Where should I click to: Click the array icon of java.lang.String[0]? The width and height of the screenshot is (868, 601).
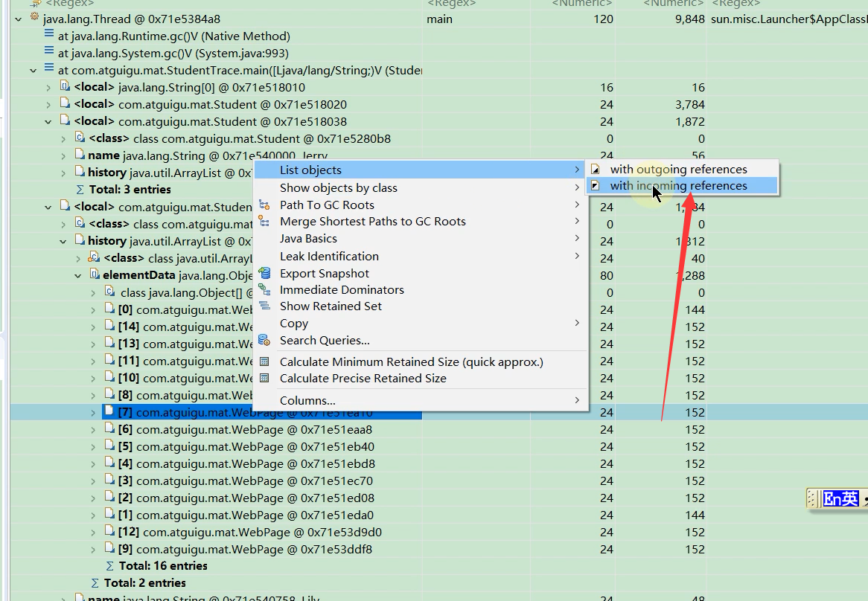[65, 86]
